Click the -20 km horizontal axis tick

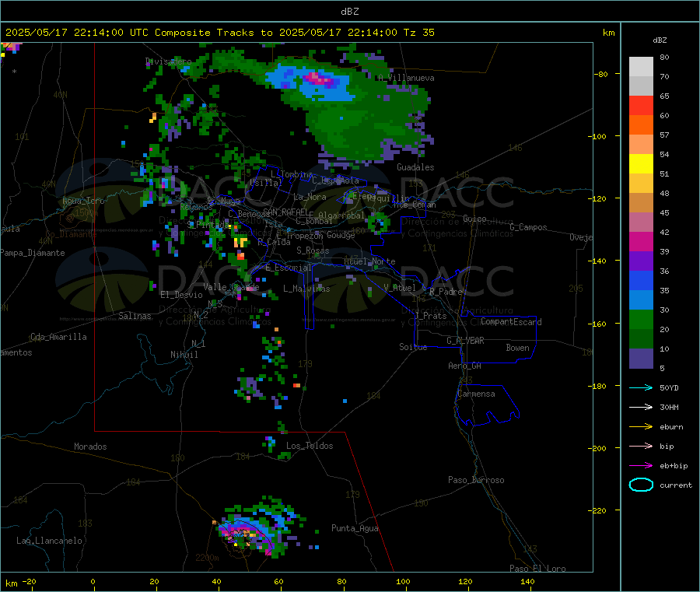[x=30, y=581]
